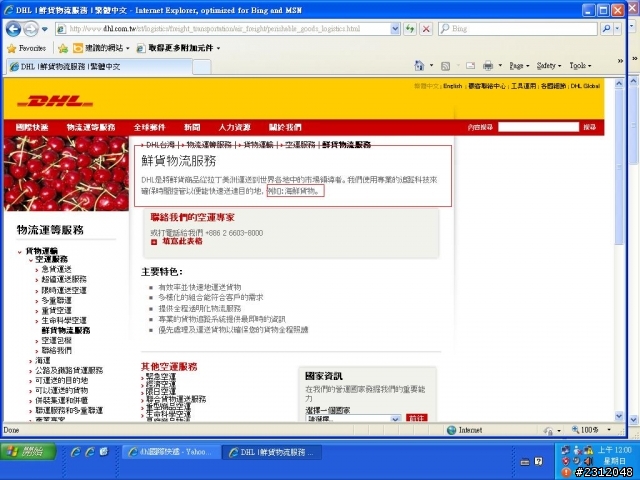Click the dhl.com.tw address bar field
640x480 pixels.
pos(223,29)
